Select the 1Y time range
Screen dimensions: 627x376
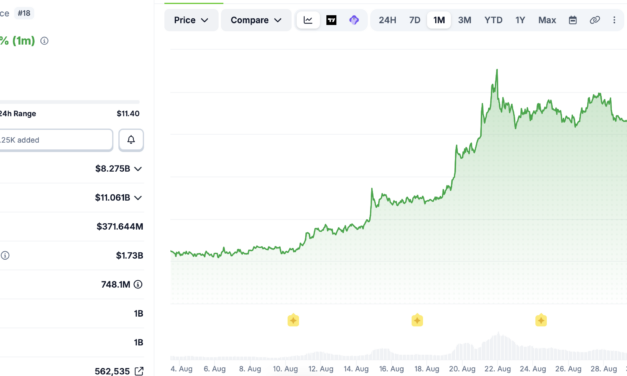point(520,20)
